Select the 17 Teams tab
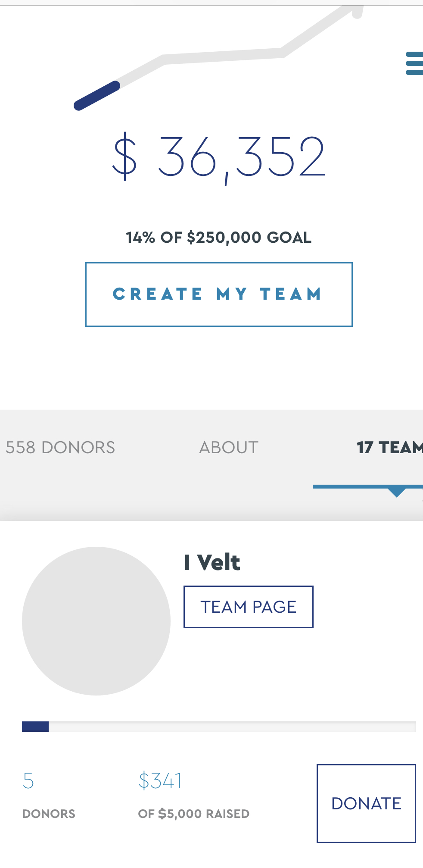The image size is (423, 868). pyautogui.click(x=389, y=448)
